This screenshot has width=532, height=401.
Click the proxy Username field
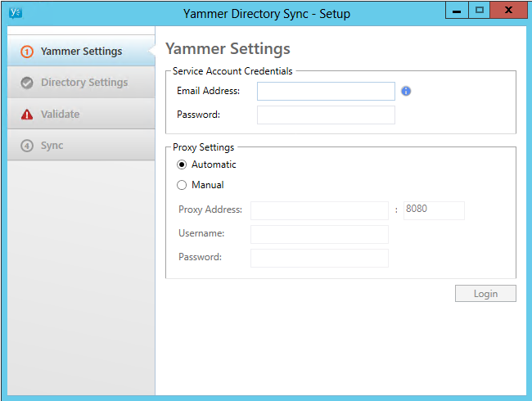pos(319,234)
